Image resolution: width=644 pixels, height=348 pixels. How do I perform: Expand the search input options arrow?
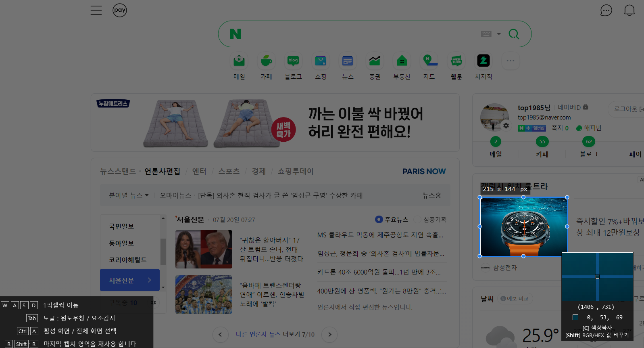click(x=499, y=34)
